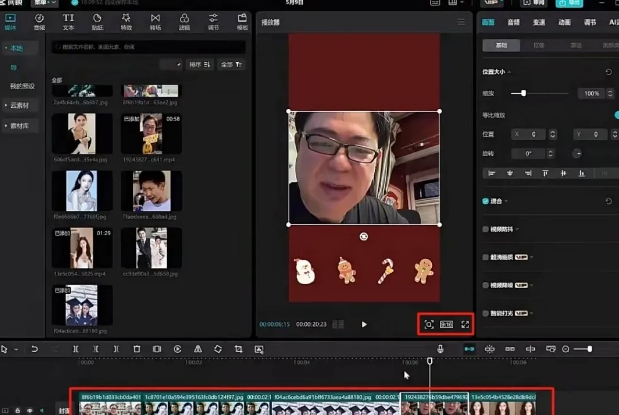Image resolution: width=619 pixels, height=415 pixels.
Task: Click the timeline zoom-out magnifier icon
Action: [566, 349]
